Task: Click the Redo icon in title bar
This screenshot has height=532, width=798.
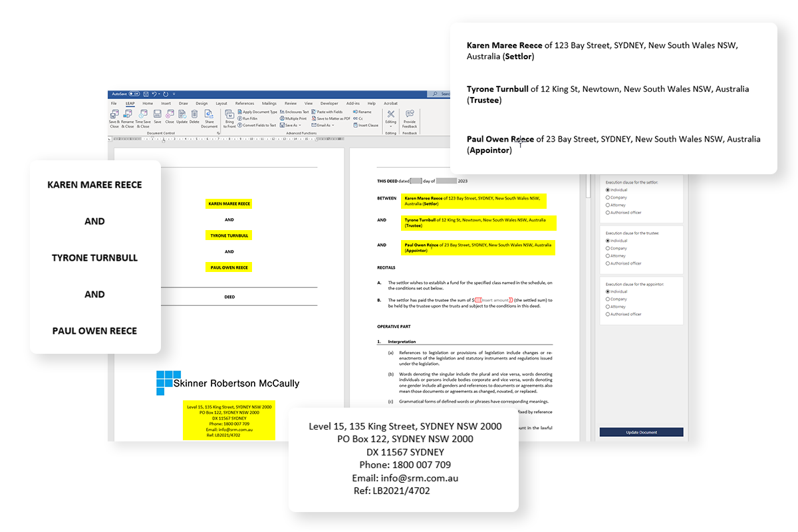Action: point(166,94)
